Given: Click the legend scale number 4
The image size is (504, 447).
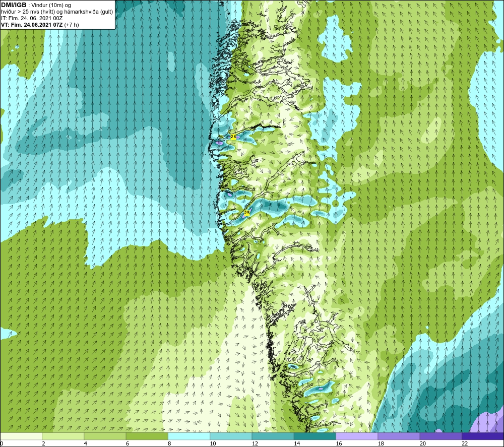Looking at the screenshot, I should 86,444.
